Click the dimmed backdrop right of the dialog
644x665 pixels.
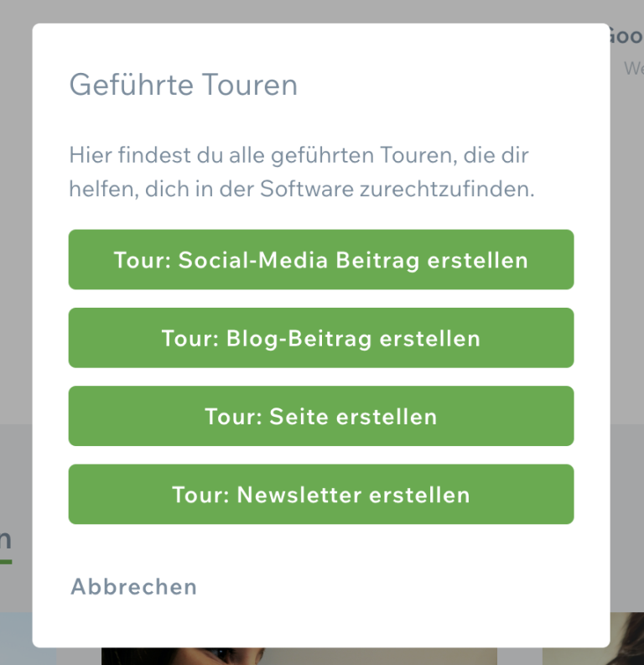[x=627, y=252]
